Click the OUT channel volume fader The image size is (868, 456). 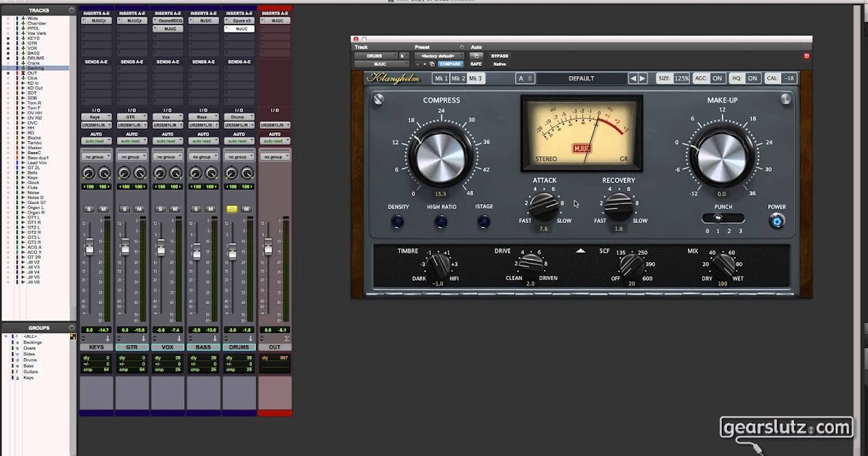coord(268,248)
